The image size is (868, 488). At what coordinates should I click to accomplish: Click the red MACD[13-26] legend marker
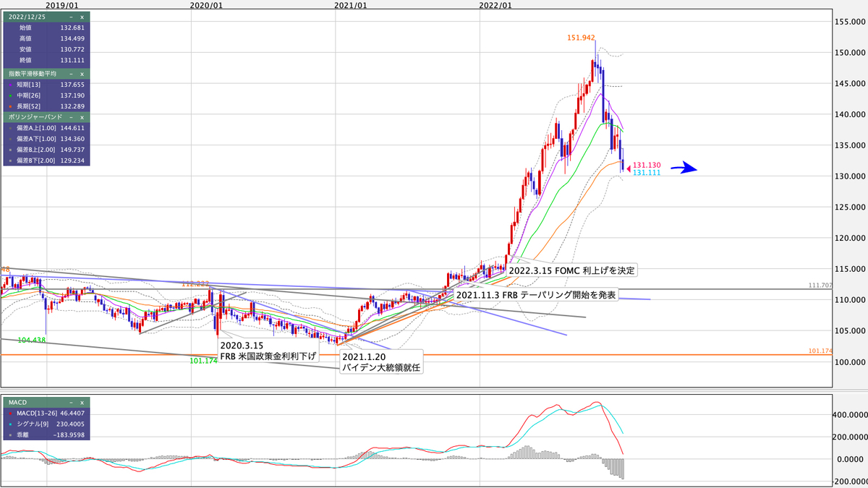[x=11, y=413]
